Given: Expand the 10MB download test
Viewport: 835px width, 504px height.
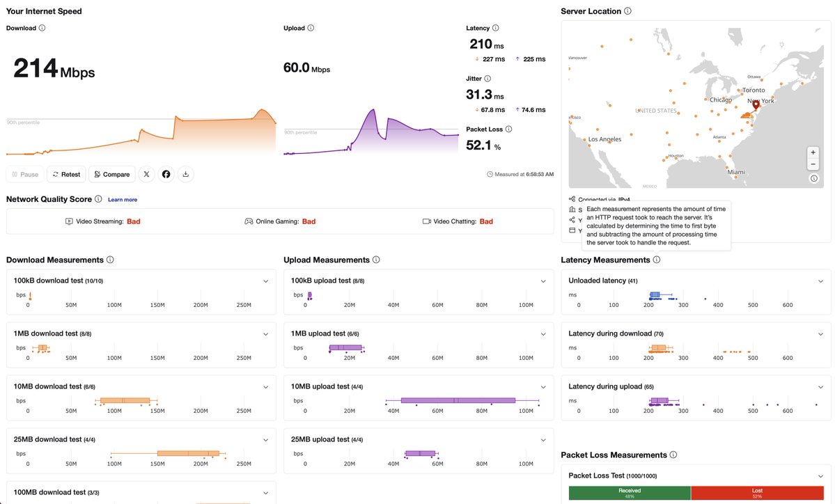Looking at the screenshot, I should tap(266, 387).
